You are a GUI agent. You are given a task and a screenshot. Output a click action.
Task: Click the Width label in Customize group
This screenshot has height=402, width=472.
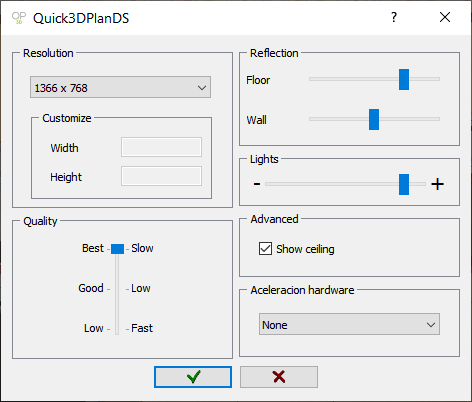click(64, 148)
